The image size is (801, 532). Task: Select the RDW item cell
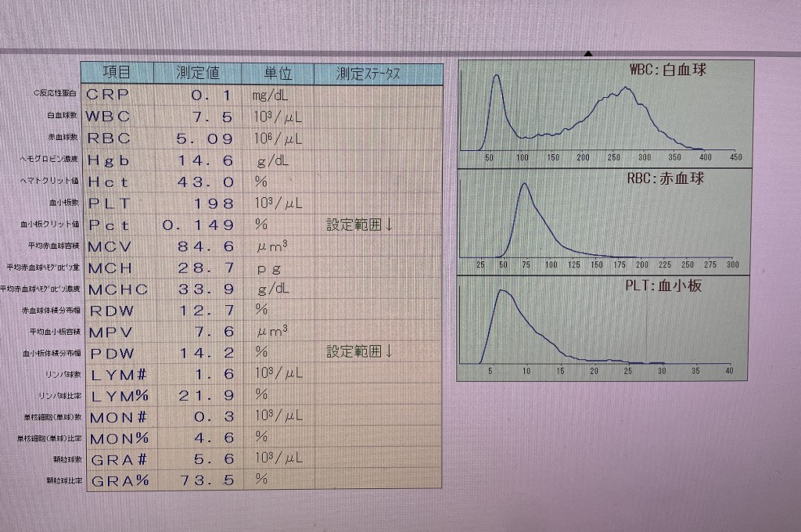tap(121, 311)
